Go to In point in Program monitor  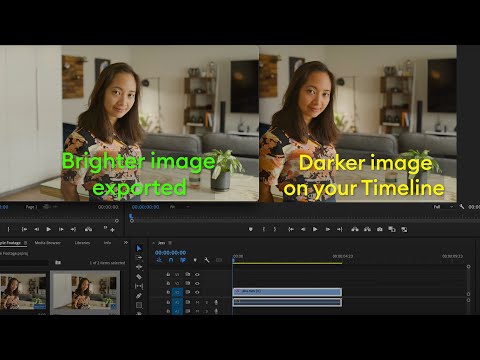[x=291, y=229]
